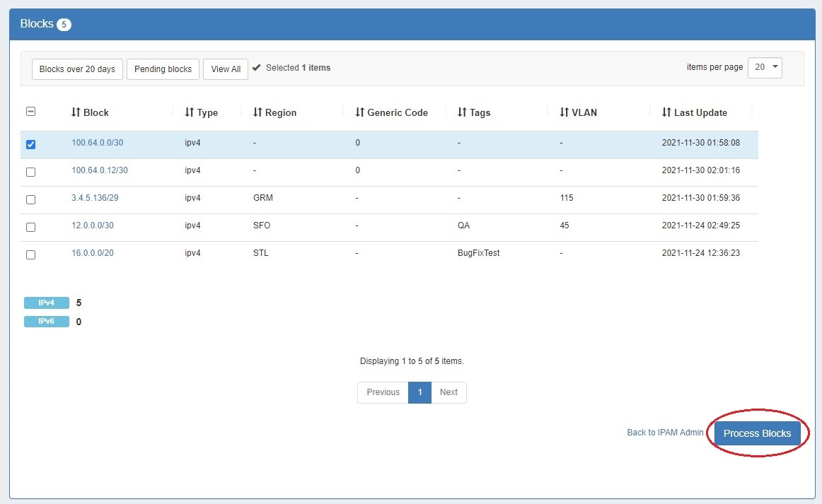Switch to Pending blocks filter
822x504 pixels.
pos(163,69)
